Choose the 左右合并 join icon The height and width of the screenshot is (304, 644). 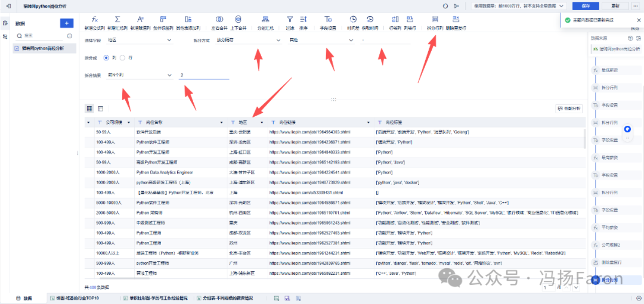(x=219, y=19)
